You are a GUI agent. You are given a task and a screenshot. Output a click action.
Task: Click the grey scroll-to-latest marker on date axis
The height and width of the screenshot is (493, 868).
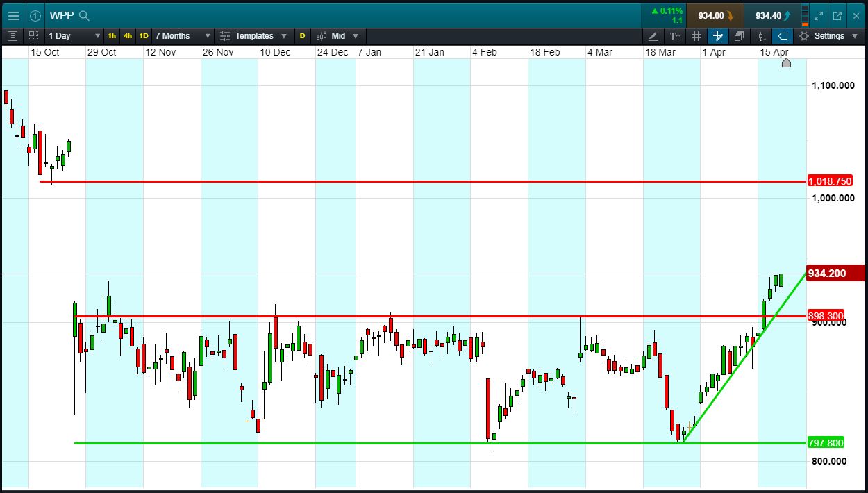[786, 63]
